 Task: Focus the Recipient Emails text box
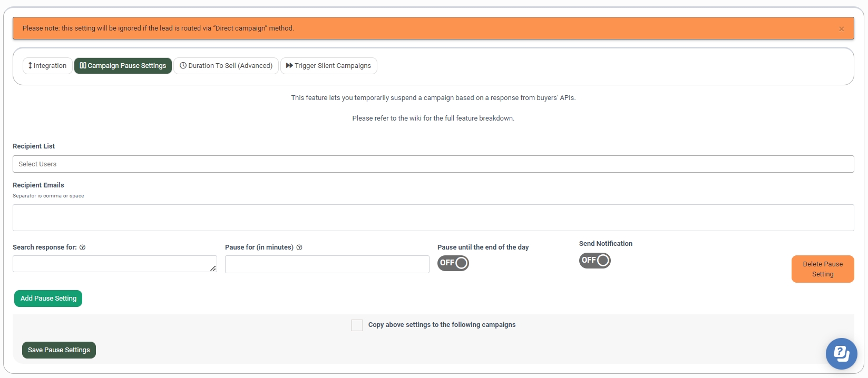433,217
